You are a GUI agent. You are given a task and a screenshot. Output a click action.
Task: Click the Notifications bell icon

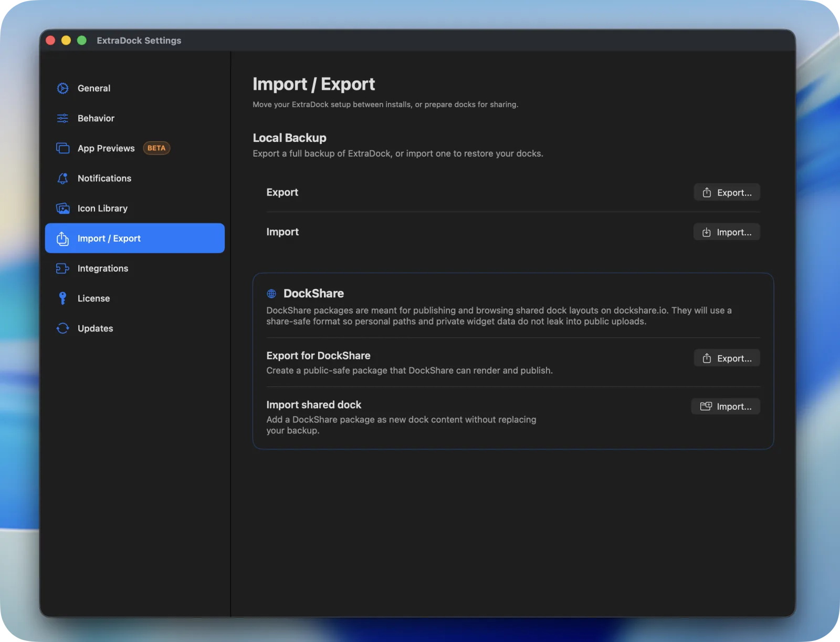pos(62,178)
